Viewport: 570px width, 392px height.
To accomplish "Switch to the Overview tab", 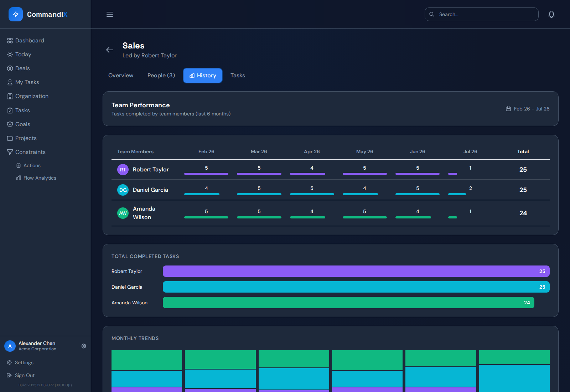I will pyautogui.click(x=121, y=76).
